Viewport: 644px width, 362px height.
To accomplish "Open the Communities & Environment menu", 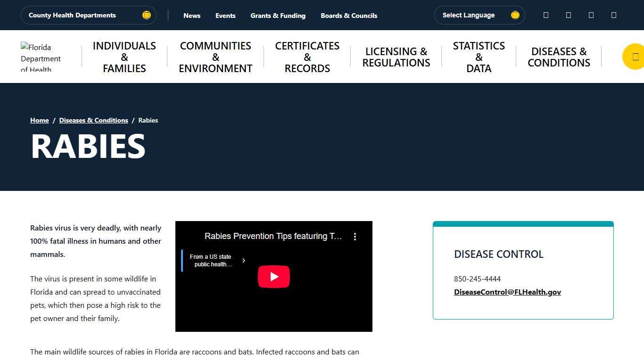I will click(215, 57).
